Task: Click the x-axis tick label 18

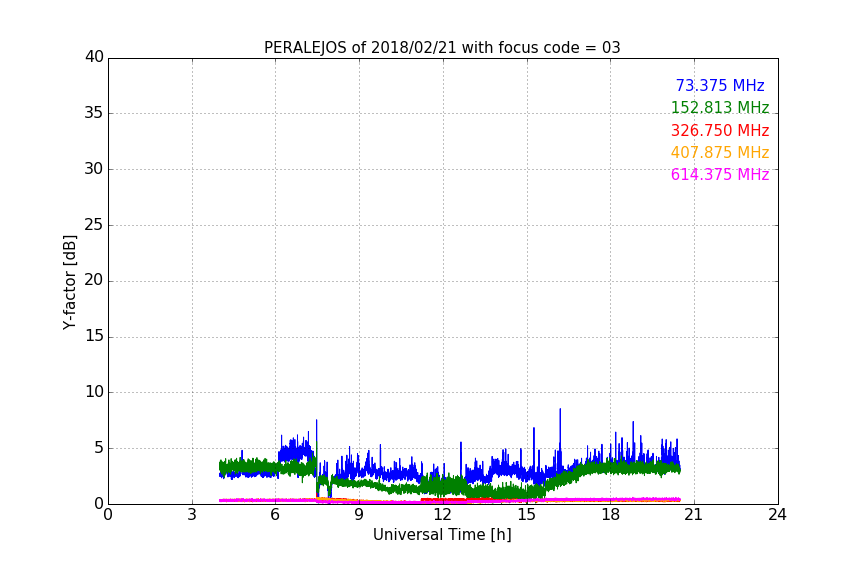Action: point(611,515)
